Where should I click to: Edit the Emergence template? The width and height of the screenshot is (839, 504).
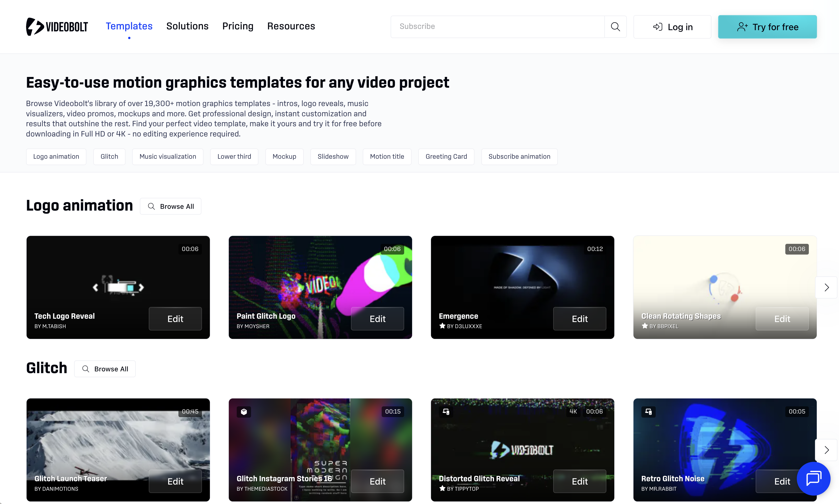[x=580, y=318]
